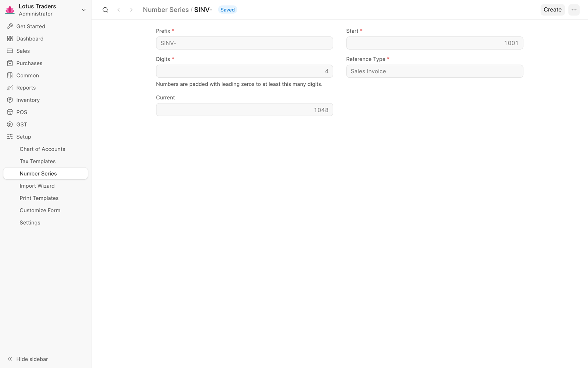Click the Prefix label
Screen dimensions: 588x368
tap(163, 31)
